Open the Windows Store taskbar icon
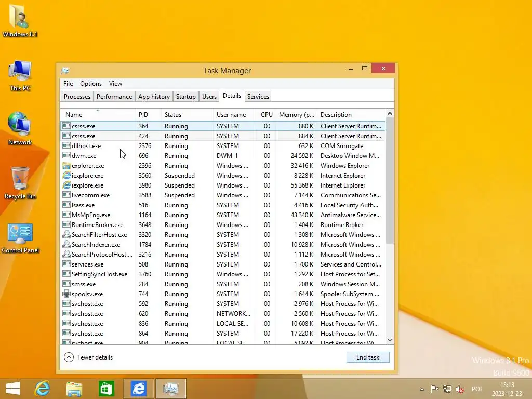This screenshot has height=399, width=532. pos(106,389)
